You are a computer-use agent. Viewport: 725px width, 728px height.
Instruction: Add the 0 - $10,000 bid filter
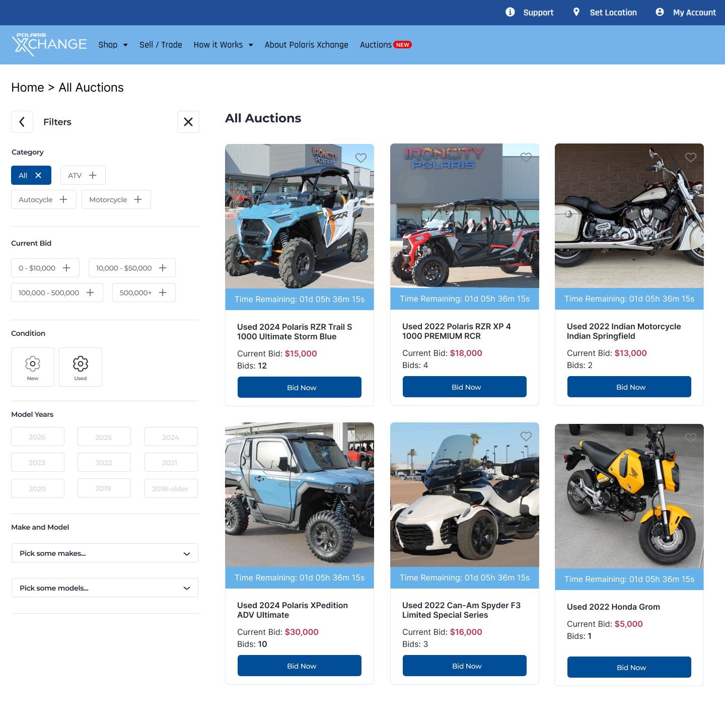45,268
